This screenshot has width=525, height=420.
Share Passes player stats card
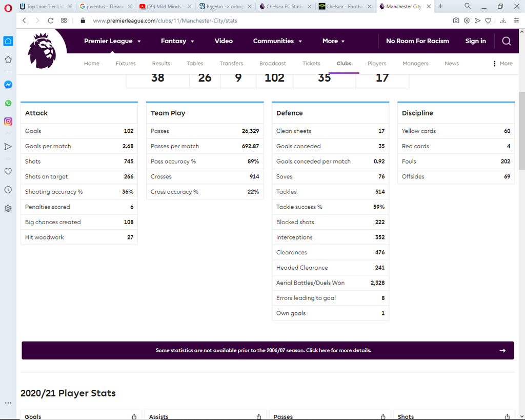pos(383,416)
